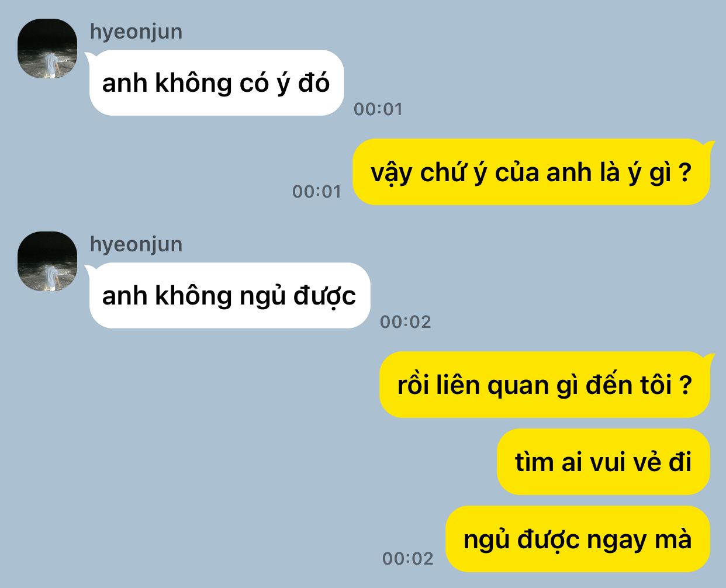Select the yellow 'vậy chứ ý của anh là ý gì ?' bubble
The image size is (726, 588).
(531, 172)
